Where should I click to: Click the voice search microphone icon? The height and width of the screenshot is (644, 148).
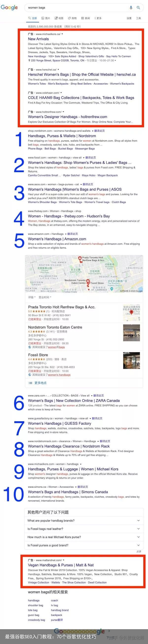[x=131, y=7]
